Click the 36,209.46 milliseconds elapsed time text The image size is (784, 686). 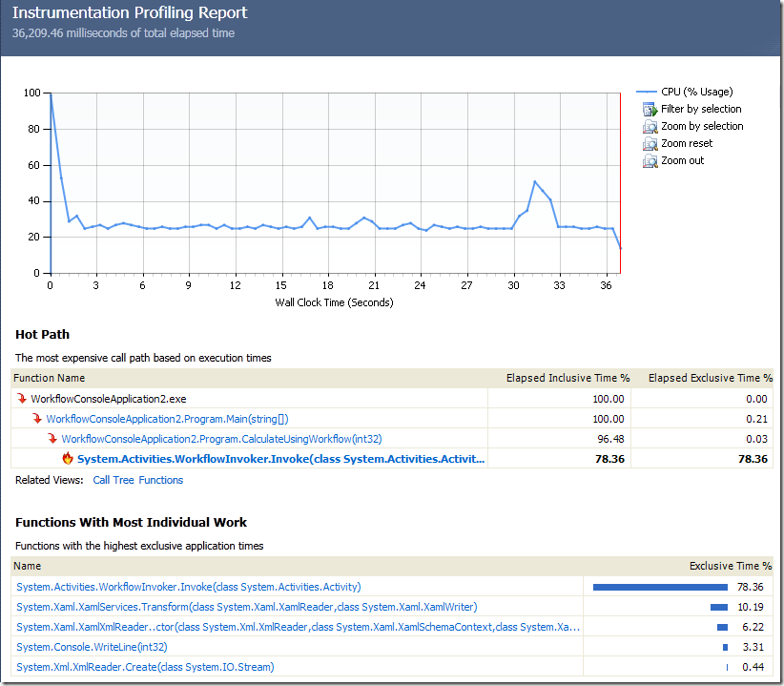point(123,33)
